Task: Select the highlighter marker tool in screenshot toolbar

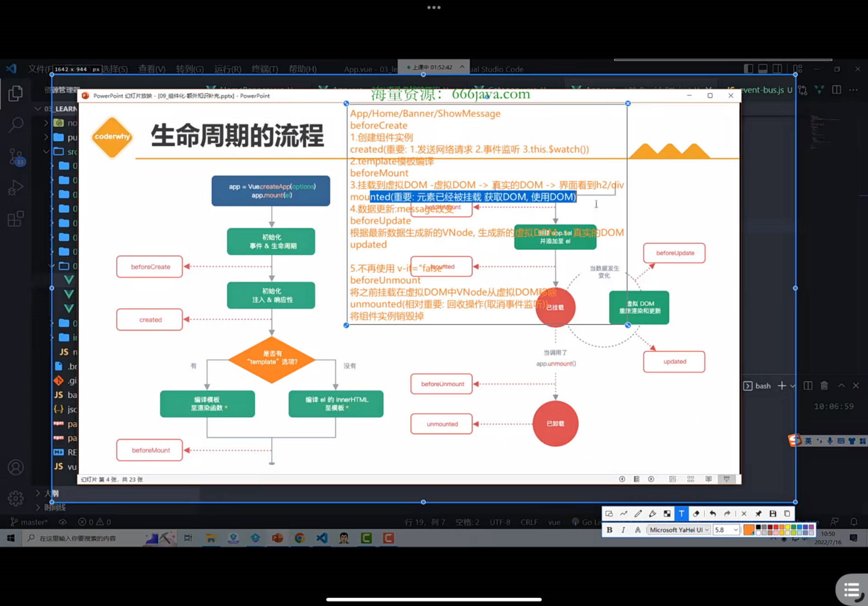Action: click(x=652, y=513)
